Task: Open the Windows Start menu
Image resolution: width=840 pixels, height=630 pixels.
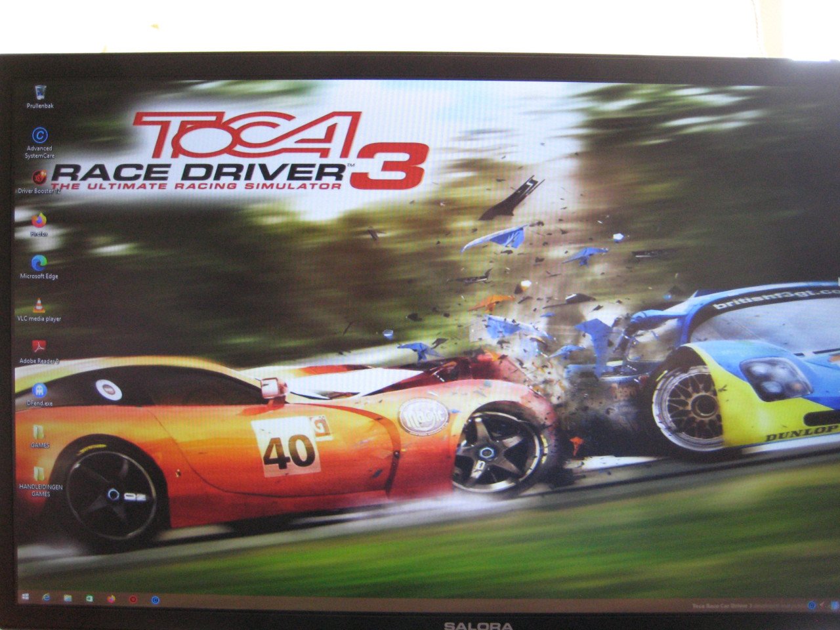Action: pos(26,597)
